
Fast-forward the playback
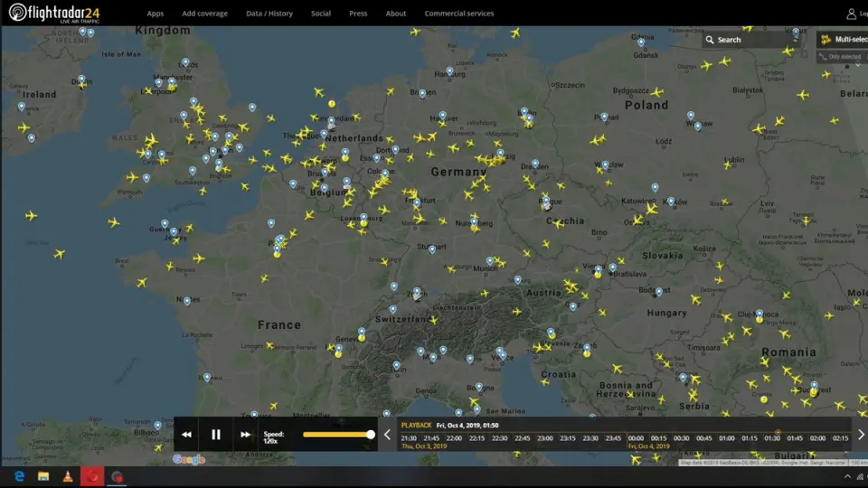point(245,435)
